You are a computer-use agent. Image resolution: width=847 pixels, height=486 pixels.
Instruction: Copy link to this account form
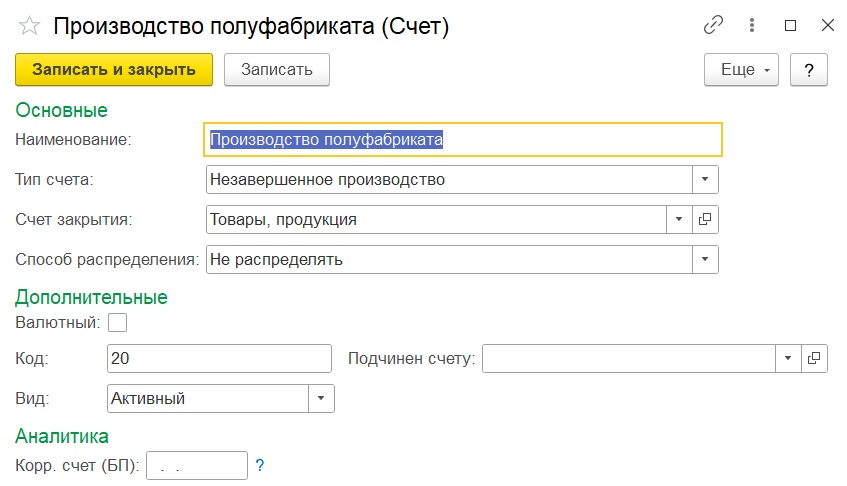click(x=713, y=25)
